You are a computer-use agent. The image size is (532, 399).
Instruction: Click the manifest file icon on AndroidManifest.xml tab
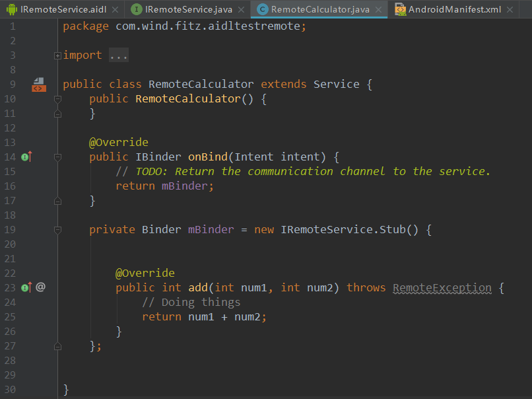pyautogui.click(x=401, y=9)
